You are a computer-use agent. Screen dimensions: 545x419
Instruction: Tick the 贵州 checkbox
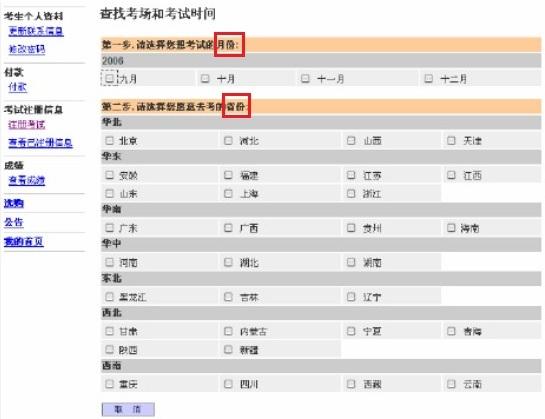pos(351,228)
